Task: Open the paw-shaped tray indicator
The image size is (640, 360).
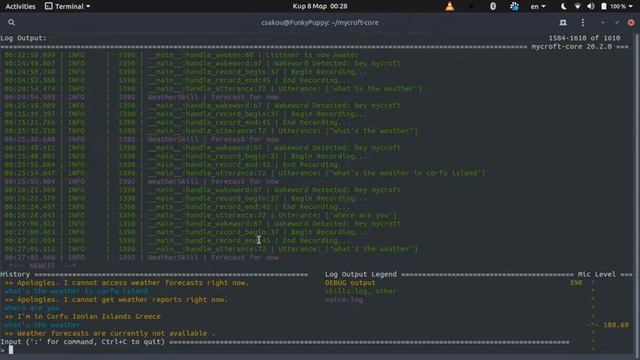Action: point(514,6)
